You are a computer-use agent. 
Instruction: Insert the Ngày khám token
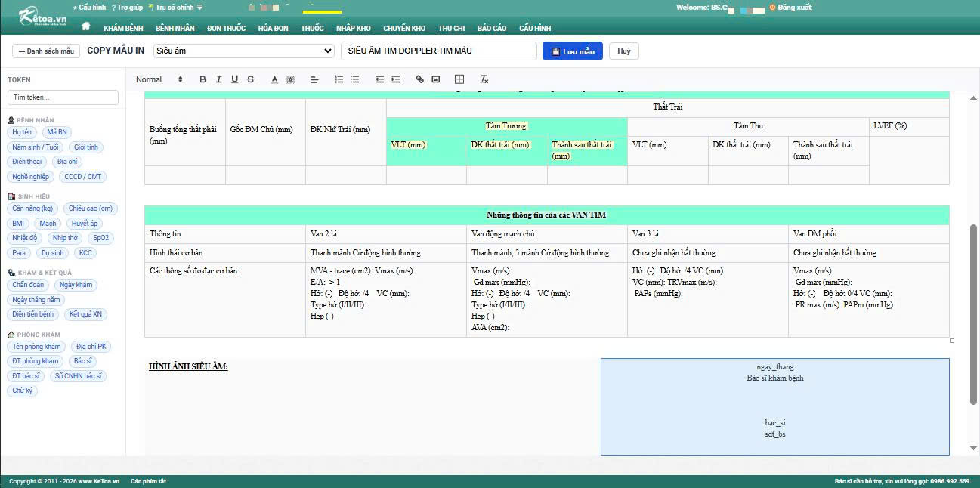pyautogui.click(x=76, y=285)
